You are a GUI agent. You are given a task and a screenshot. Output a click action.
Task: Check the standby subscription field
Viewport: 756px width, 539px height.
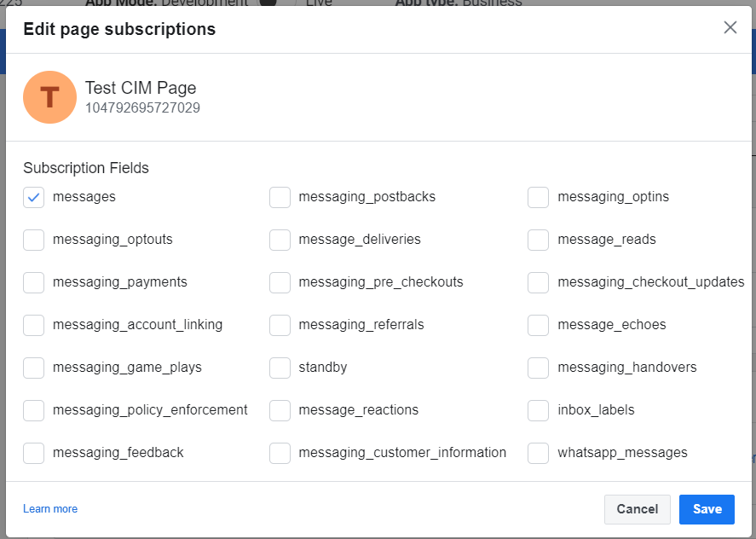280,368
